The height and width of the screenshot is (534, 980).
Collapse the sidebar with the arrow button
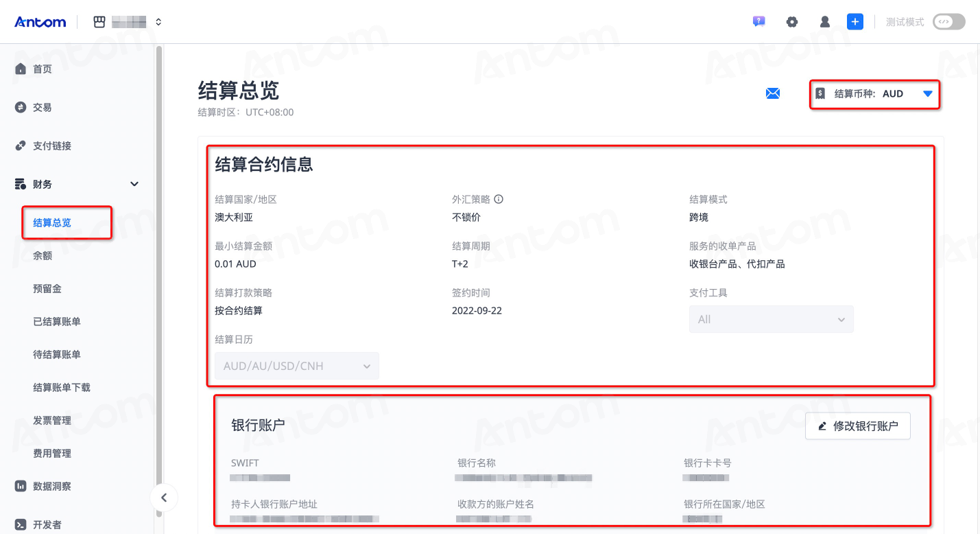(x=164, y=498)
